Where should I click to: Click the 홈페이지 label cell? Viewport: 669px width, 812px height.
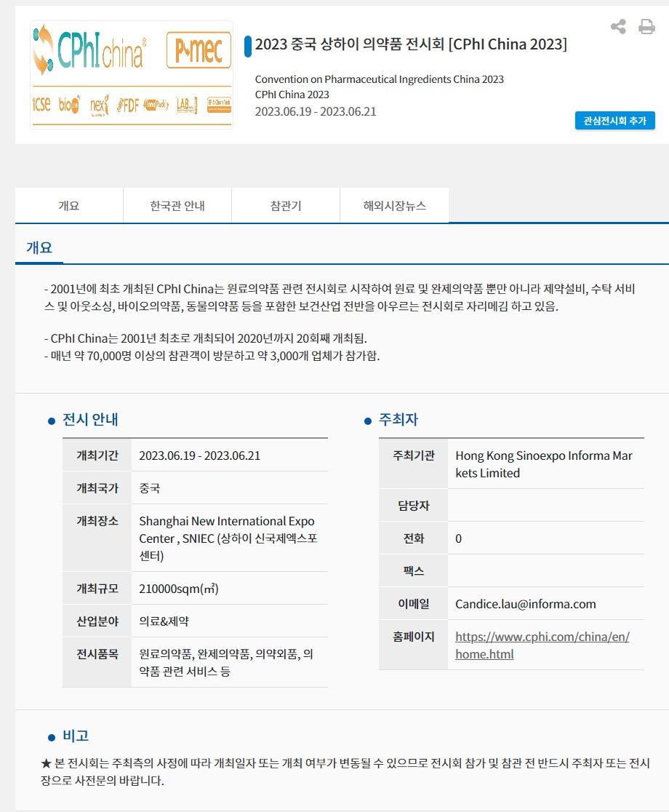(x=414, y=645)
